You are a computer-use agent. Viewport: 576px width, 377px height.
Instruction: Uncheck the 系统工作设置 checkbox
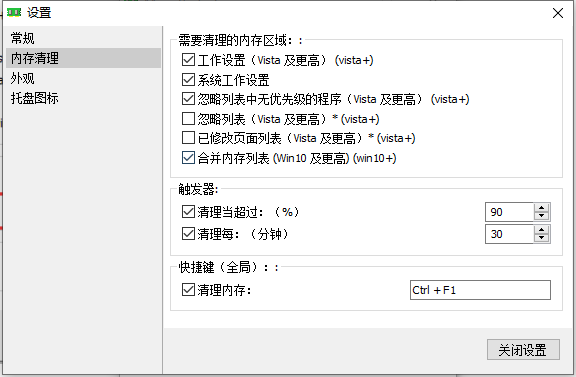188,80
